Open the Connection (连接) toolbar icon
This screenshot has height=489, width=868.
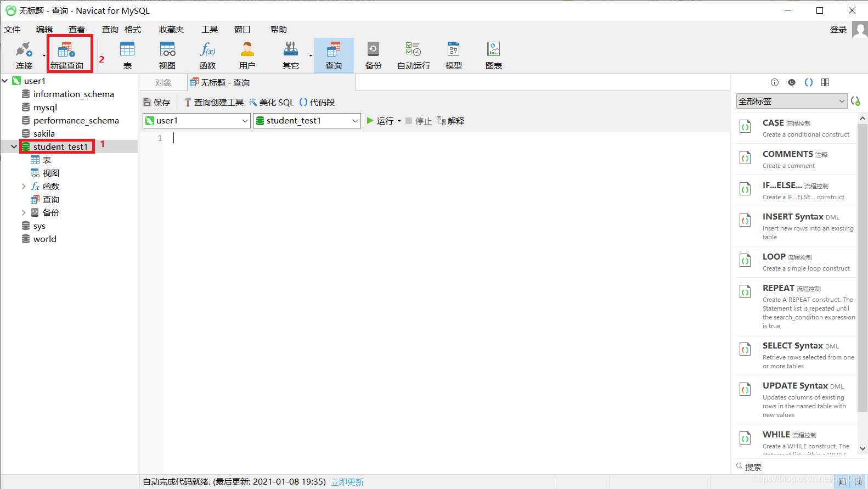(x=24, y=55)
